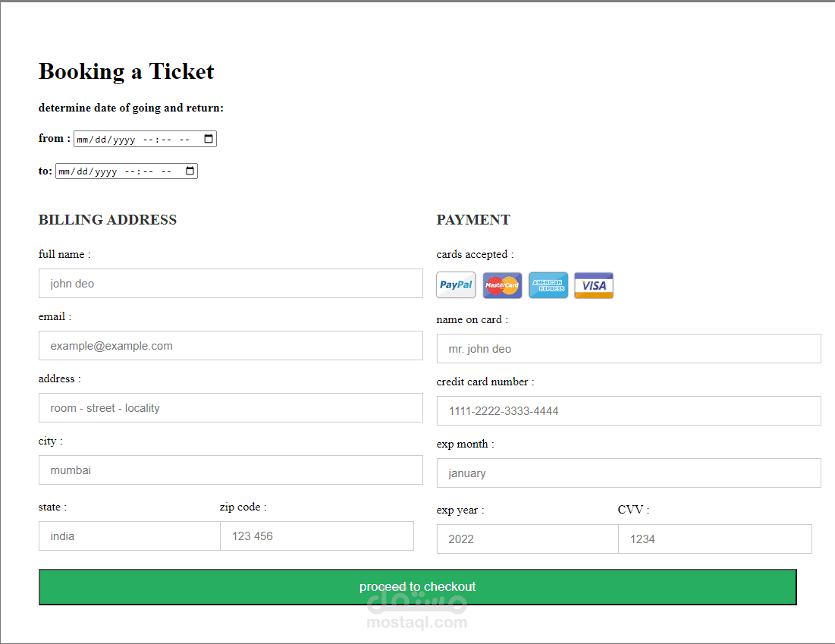835x644 pixels.
Task: Click the PayPal card icon
Action: 455,284
